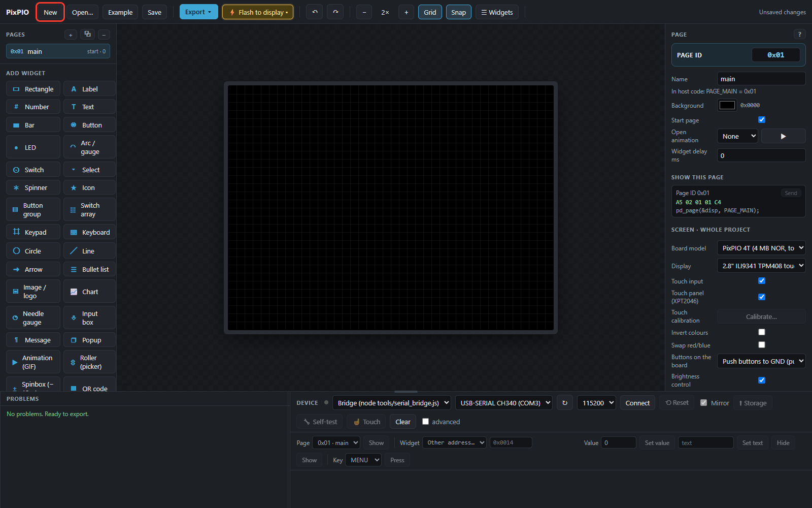The image size is (812, 508).
Task: Add an Arc / gauge widget
Action: (x=89, y=147)
